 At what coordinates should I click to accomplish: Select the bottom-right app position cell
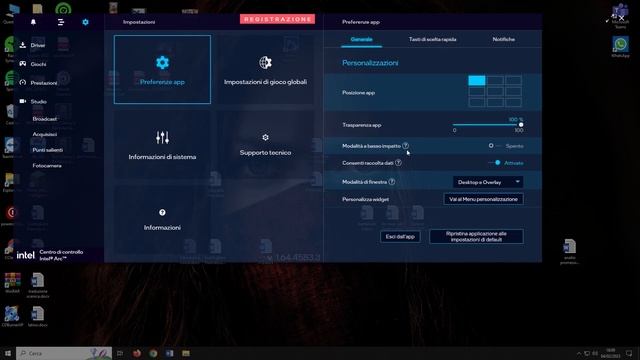pos(513,102)
